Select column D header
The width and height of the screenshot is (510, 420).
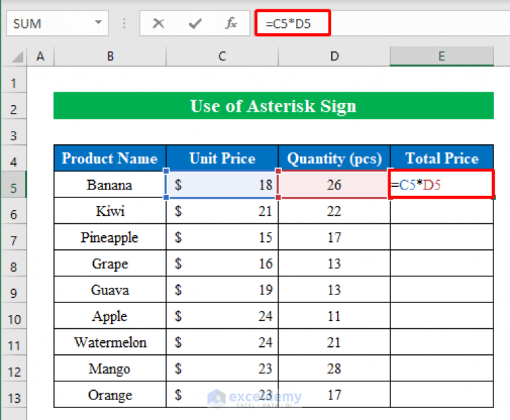click(334, 56)
